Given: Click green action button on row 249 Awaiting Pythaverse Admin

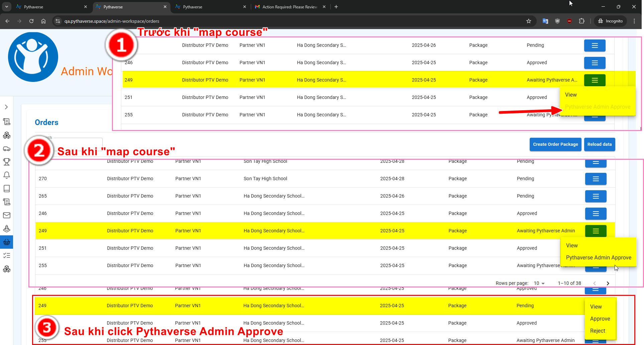Looking at the screenshot, I should pyautogui.click(x=596, y=231).
